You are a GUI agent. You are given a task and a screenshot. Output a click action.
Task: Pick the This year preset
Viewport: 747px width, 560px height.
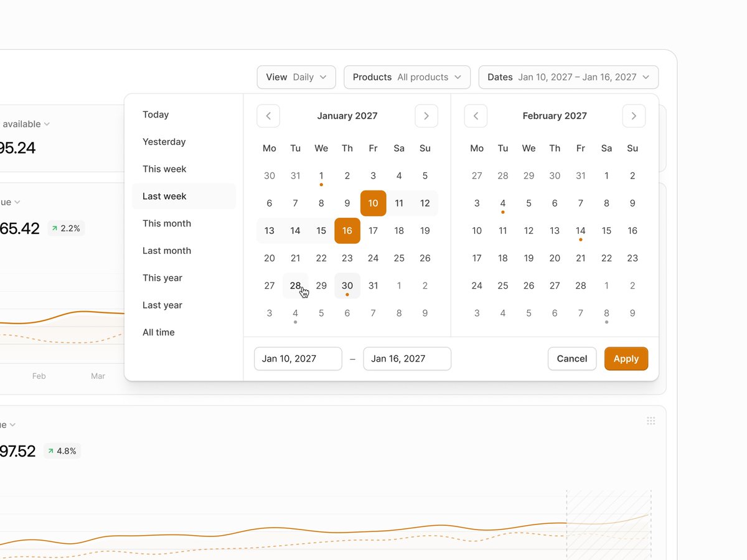point(184,278)
